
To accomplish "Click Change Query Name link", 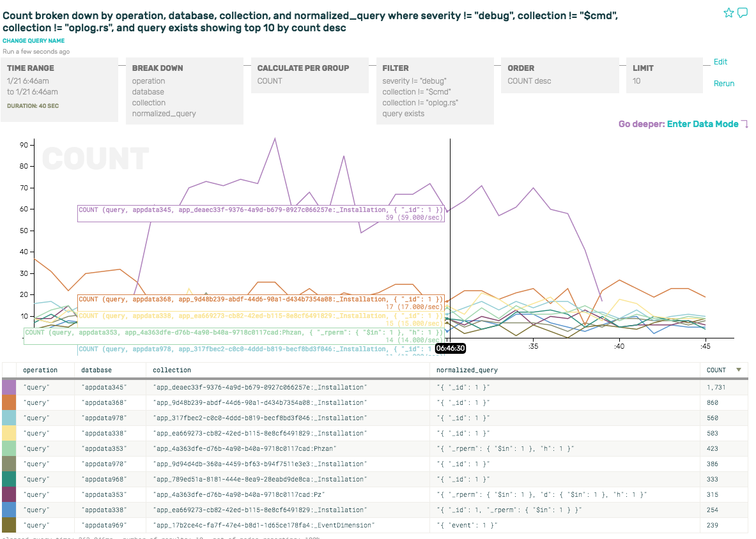I will (33, 41).
